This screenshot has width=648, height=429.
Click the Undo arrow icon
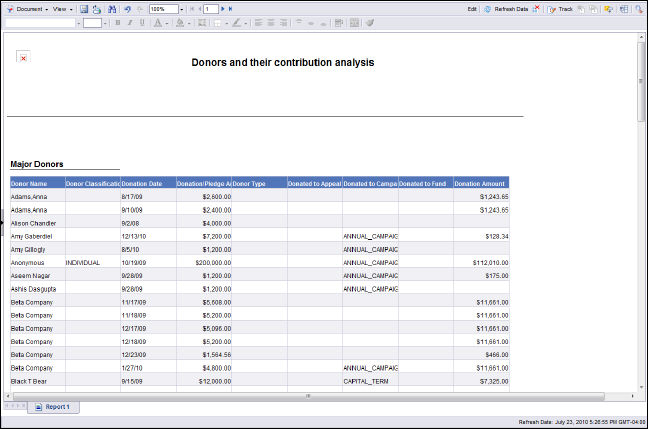127,8
